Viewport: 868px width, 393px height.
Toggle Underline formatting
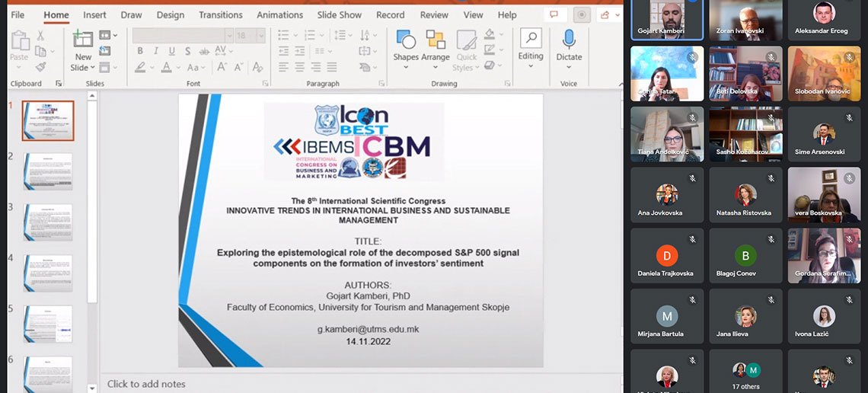pyautogui.click(x=172, y=51)
